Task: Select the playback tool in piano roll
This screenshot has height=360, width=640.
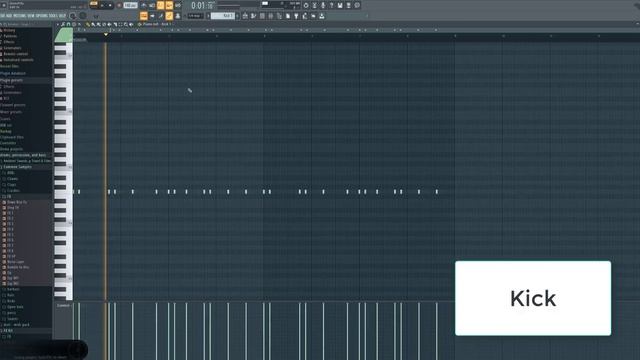Action: coord(131,24)
